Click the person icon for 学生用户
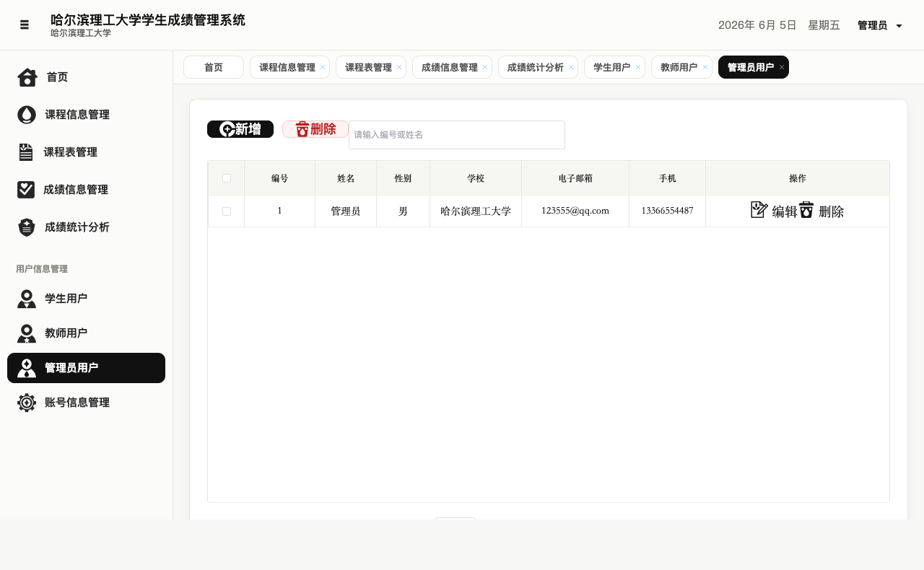Image resolution: width=924 pixels, height=570 pixels. [27, 299]
